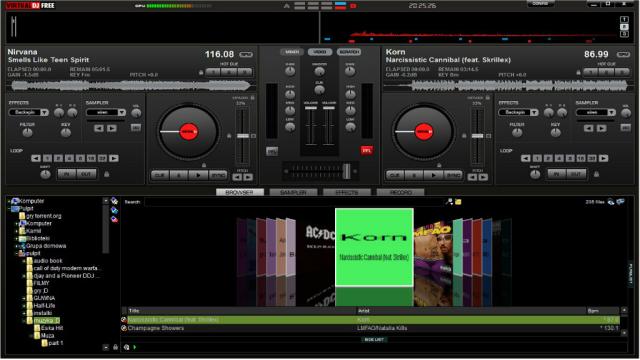Nudge left deck pitch down arrow
The width and height of the screenshot is (640, 360).
click(x=237, y=177)
